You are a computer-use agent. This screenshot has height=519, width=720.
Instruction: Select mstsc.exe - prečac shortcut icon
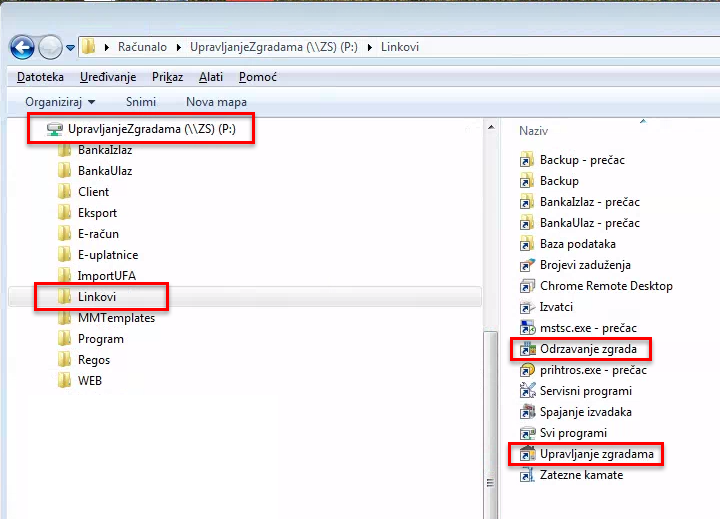pos(527,328)
